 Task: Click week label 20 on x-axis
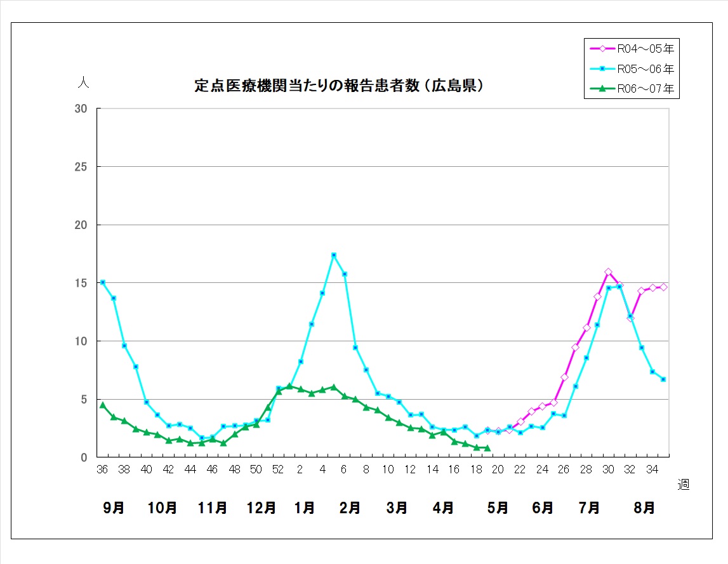498,469
